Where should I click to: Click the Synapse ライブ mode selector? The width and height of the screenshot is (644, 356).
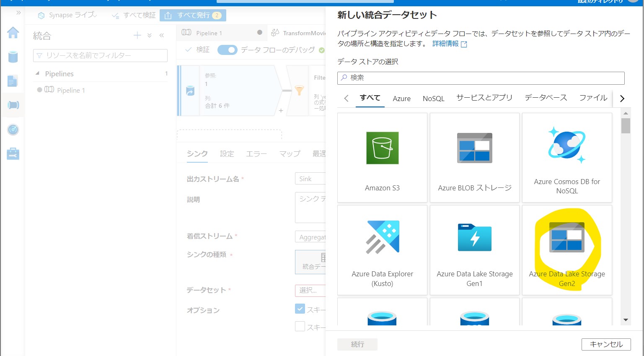click(x=67, y=15)
